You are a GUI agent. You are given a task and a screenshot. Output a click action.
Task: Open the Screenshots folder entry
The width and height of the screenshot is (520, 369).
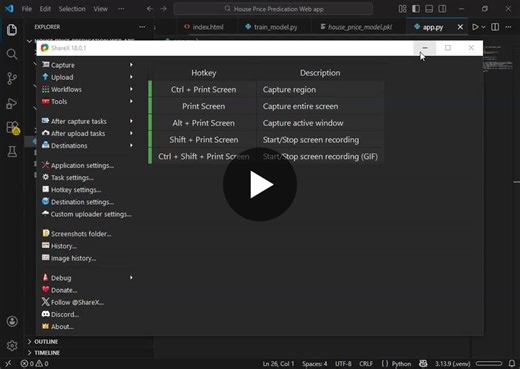pos(81,234)
